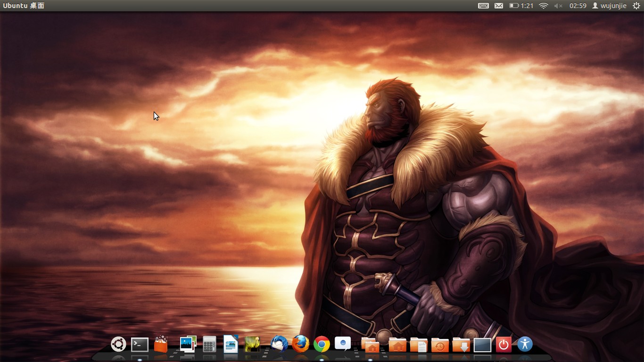Open the chat bubble messenger icon
The width and height of the screenshot is (644, 362).
pyautogui.click(x=343, y=344)
